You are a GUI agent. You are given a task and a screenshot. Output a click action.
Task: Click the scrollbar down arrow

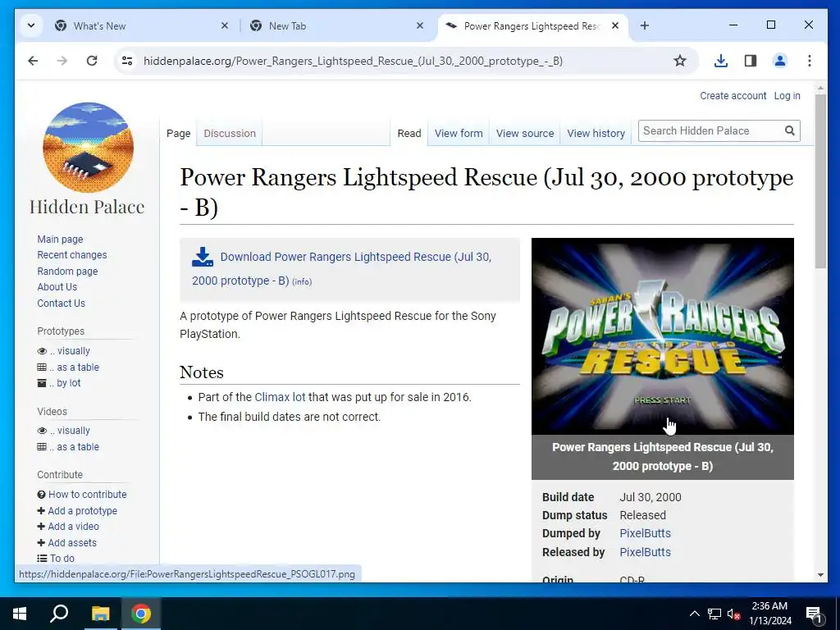820,575
